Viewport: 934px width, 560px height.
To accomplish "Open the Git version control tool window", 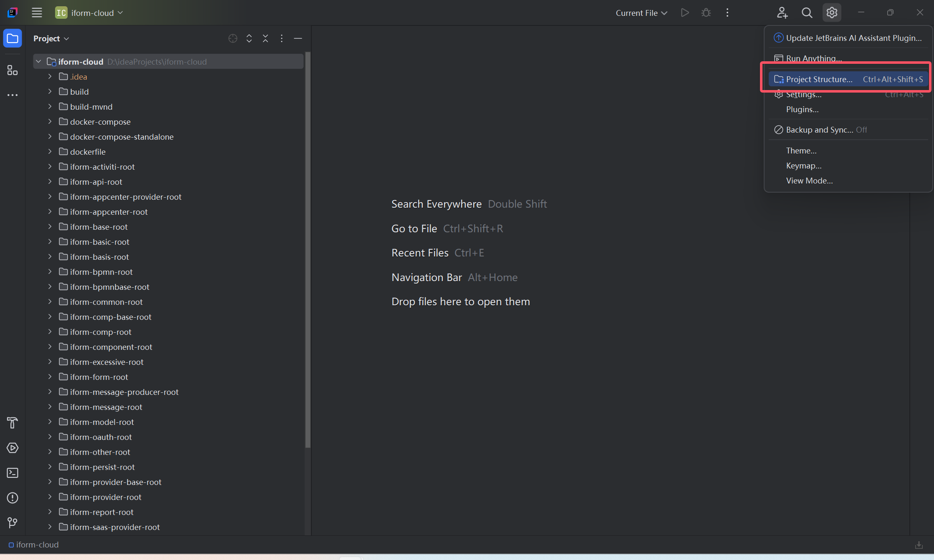I will coord(13,522).
